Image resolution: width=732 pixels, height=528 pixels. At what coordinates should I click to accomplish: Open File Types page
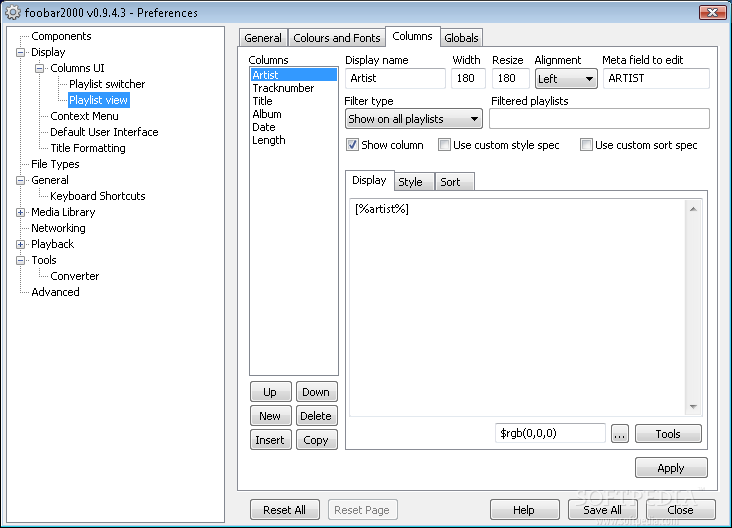click(55, 164)
